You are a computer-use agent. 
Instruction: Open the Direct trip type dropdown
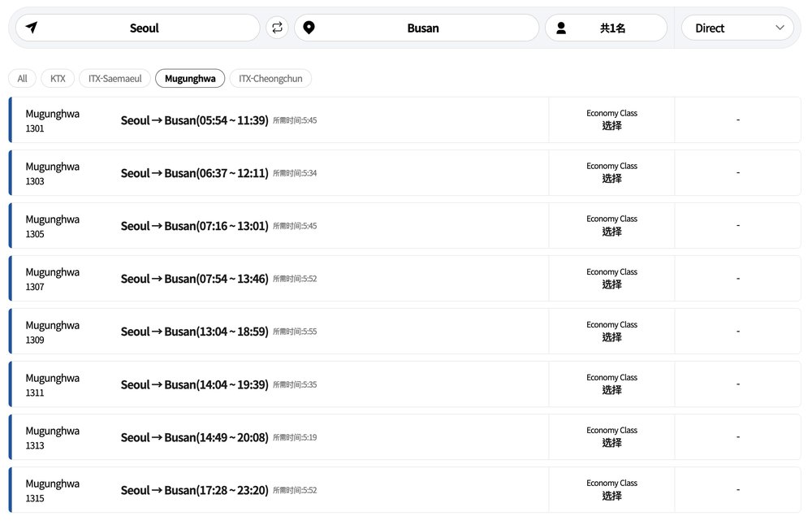pos(737,28)
